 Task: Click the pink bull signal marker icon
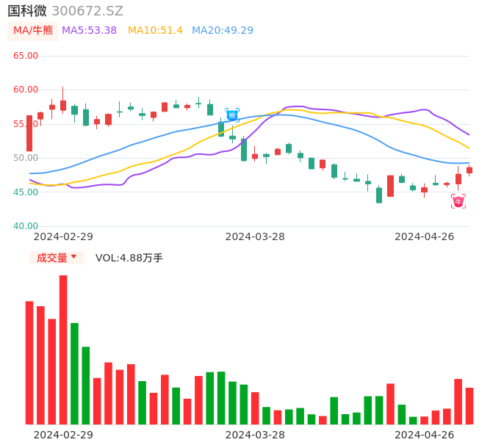tap(458, 201)
